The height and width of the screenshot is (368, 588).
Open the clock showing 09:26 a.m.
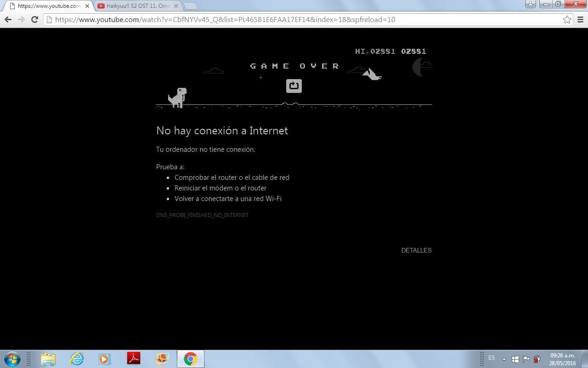pos(563,359)
